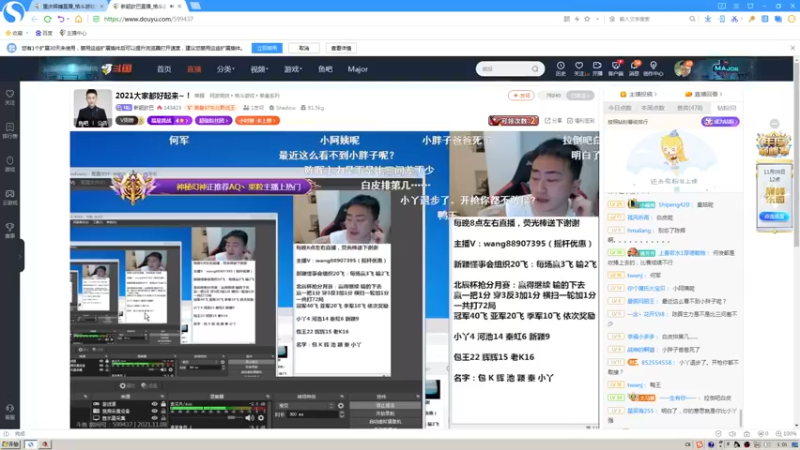Select the 直播 live nav item
The image size is (800, 450).
click(194, 69)
